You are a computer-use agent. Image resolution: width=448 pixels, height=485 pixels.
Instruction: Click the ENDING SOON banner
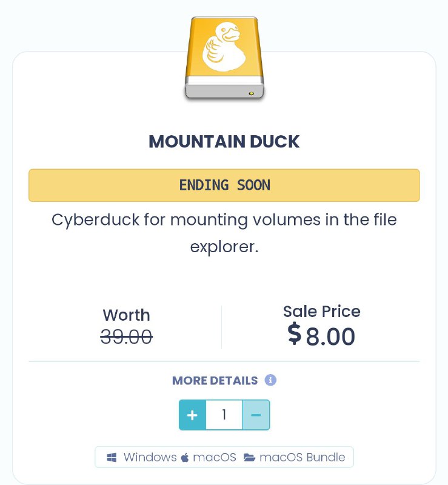pos(224,185)
